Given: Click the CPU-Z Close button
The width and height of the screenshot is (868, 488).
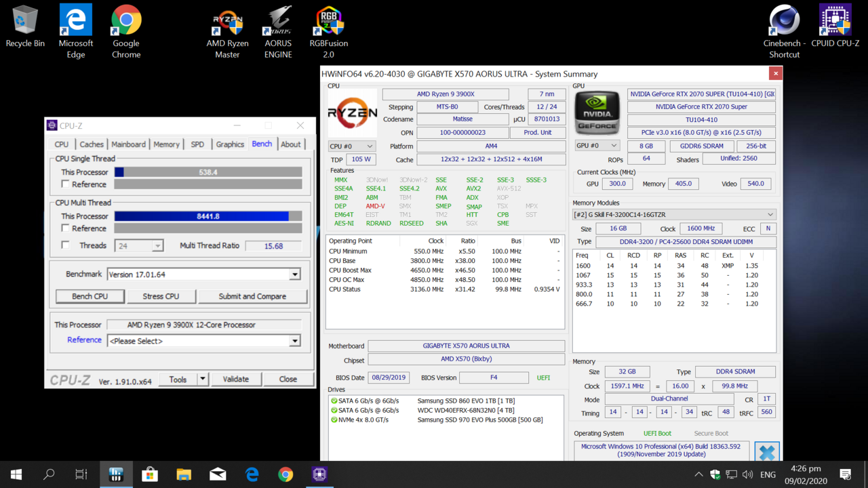Looking at the screenshot, I should pos(288,380).
